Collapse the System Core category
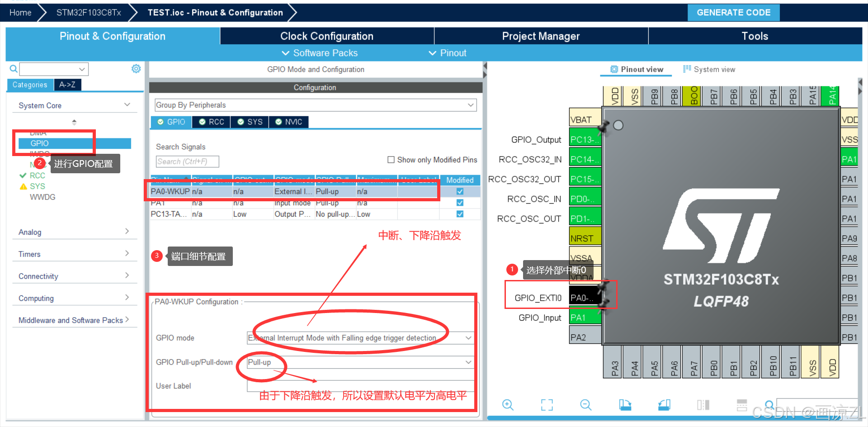868x427 pixels. [x=127, y=105]
